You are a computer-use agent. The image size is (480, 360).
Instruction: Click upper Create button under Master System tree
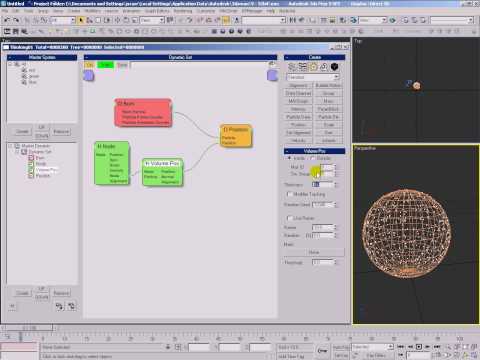click(x=22, y=132)
